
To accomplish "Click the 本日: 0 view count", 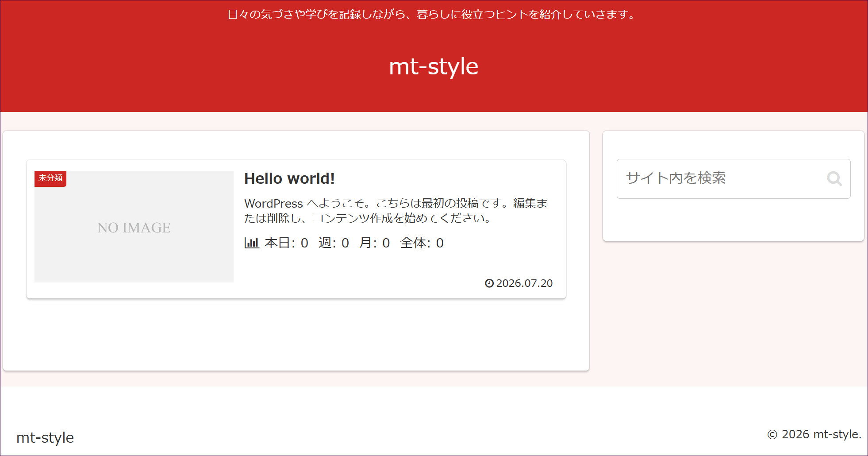I will (286, 243).
